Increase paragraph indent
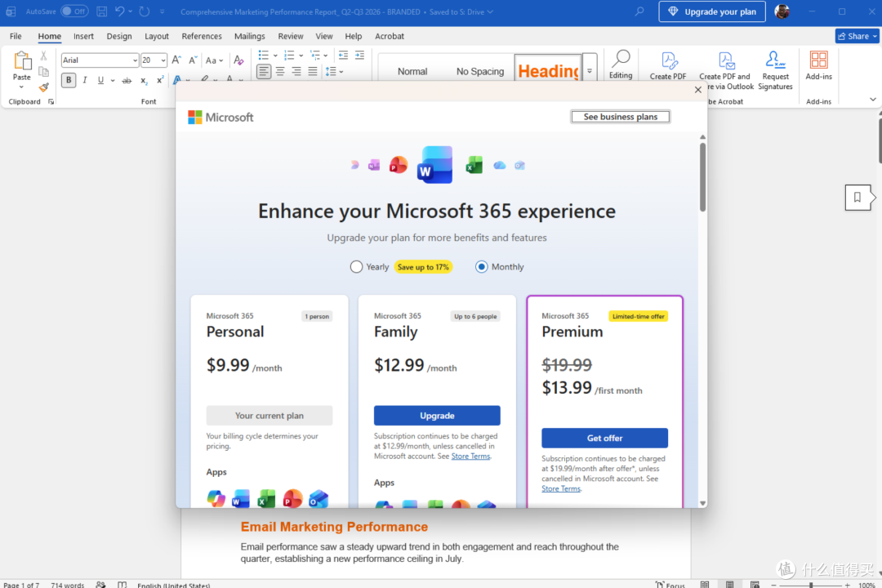 pyautogui.click(x=359, y=56)
